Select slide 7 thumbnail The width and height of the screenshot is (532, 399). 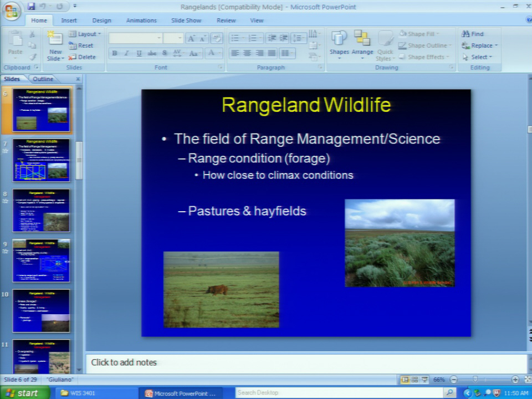pyautogui.click(x=41, y=160)
